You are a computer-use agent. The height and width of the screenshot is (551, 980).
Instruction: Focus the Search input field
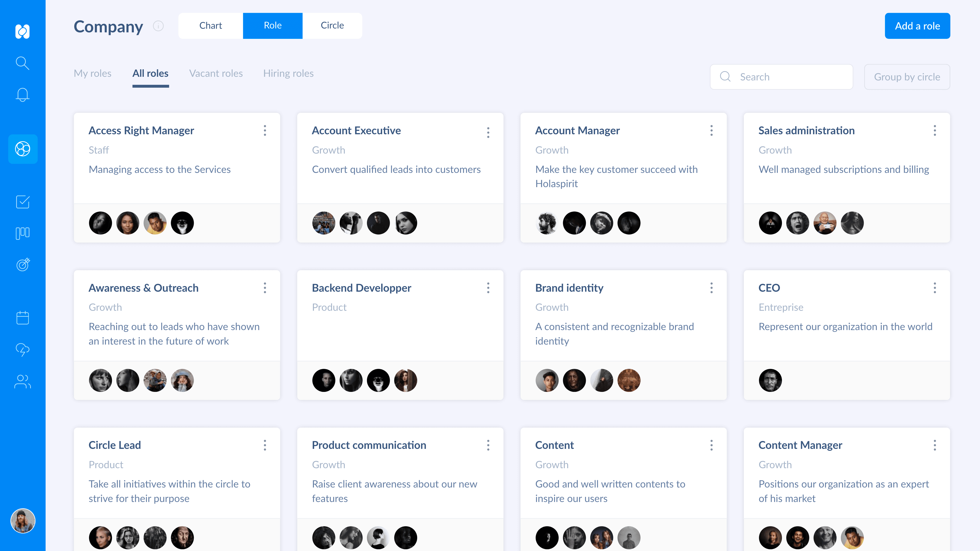(x=781, y=77)
